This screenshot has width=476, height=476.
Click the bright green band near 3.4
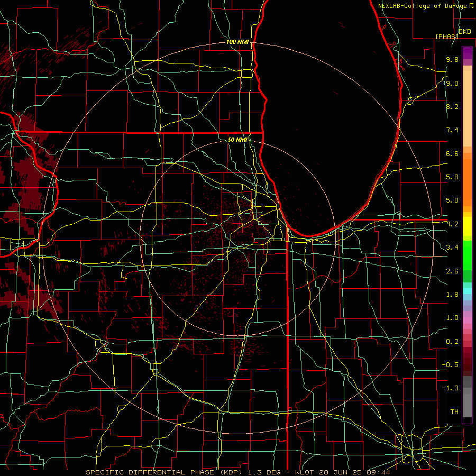coord(467,255)
